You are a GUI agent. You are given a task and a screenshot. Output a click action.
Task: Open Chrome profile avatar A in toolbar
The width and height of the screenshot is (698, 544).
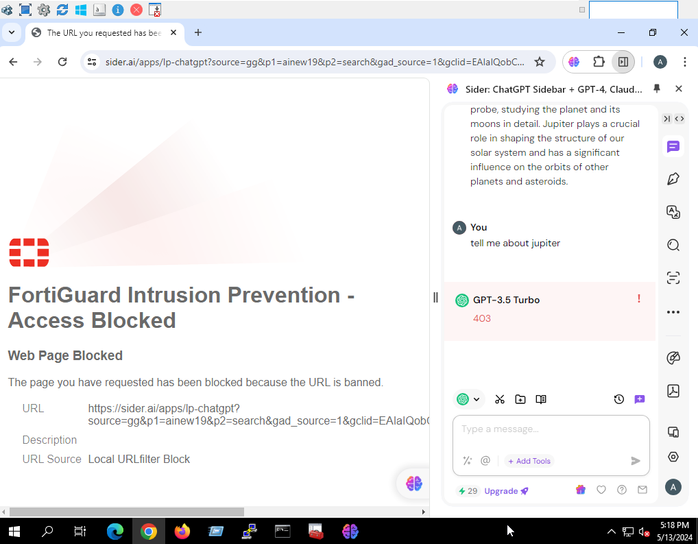(x=660, y=62)
